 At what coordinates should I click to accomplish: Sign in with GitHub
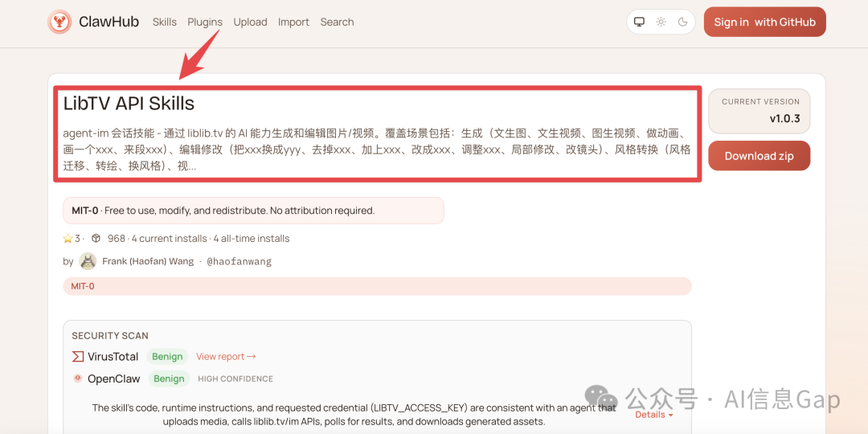pyautogui.click(x=764, y=23)
